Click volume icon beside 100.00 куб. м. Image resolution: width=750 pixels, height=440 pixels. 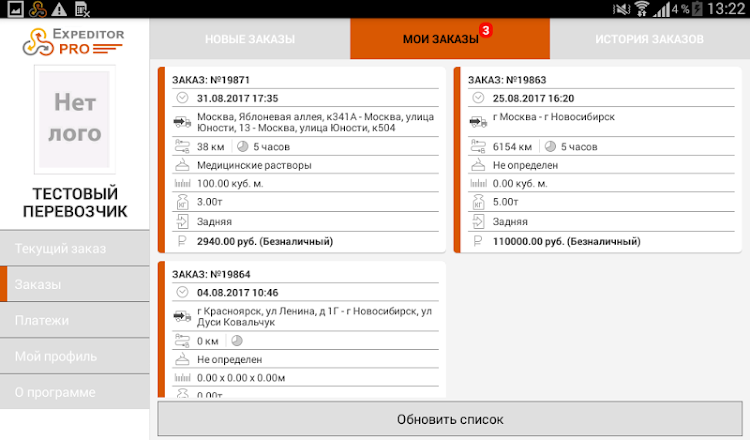coord(182,183)
